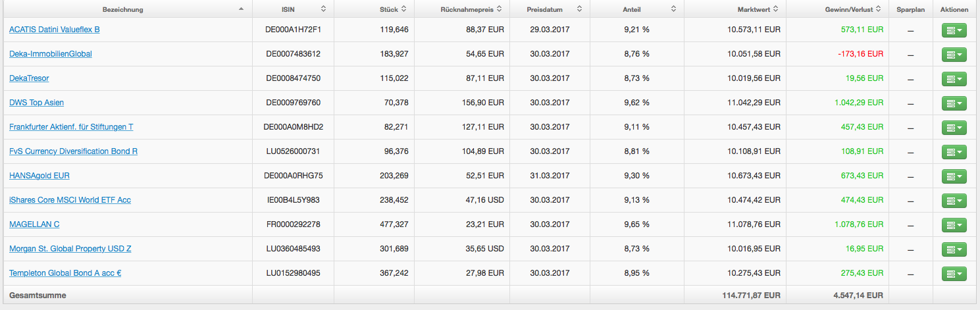Sort by Gewinn/Verlust column header
This screenshot has width=980, height=310.
tap(854, 9)
